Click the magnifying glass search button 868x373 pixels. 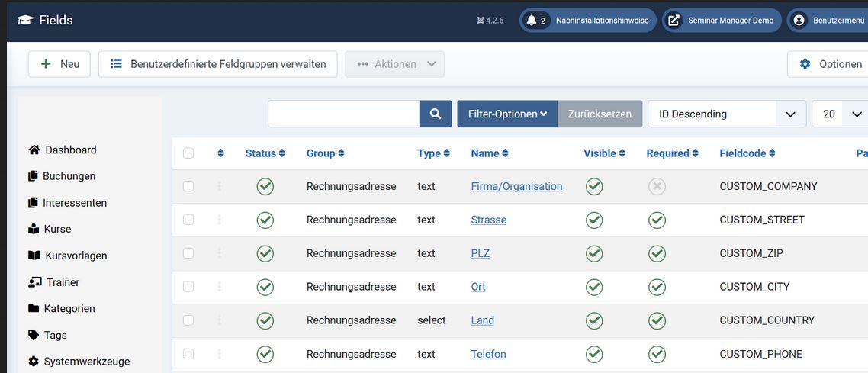pos(436,114)
